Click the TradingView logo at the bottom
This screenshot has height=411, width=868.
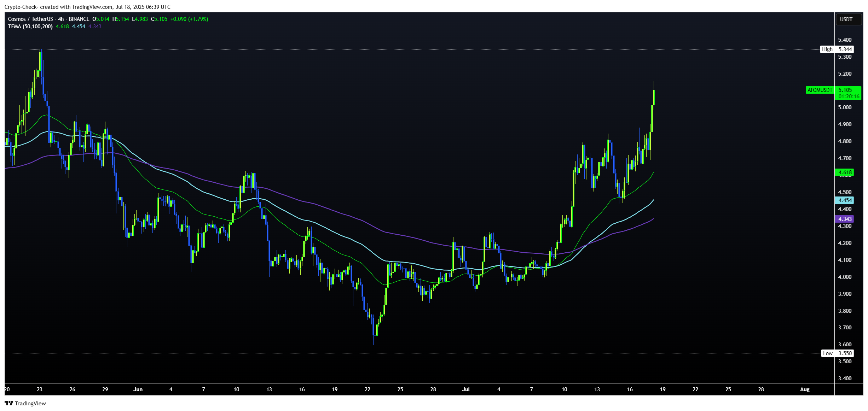tap(25, 403)
